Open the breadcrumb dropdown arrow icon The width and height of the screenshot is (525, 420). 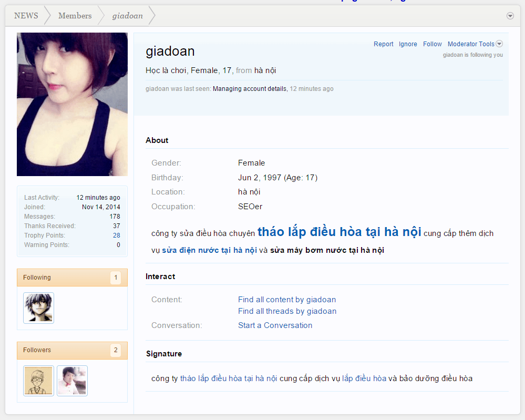tap(510, 16)
